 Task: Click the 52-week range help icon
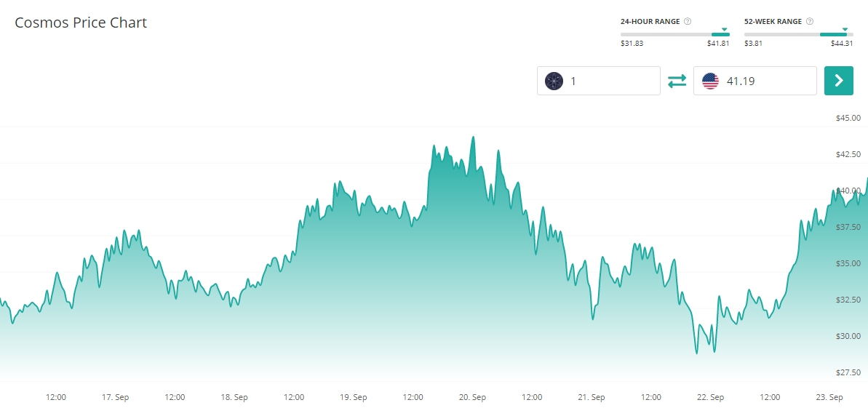[x=810, y=22]
